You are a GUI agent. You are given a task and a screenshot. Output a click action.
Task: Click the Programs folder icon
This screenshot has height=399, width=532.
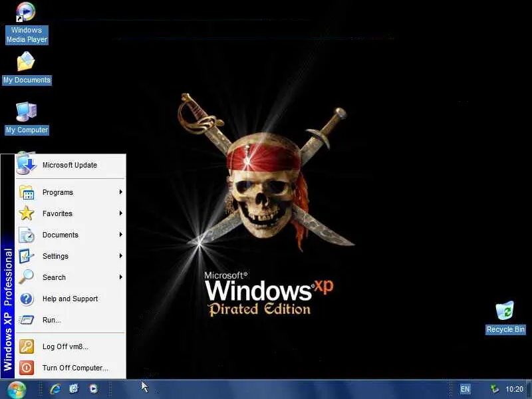(27, 192)
